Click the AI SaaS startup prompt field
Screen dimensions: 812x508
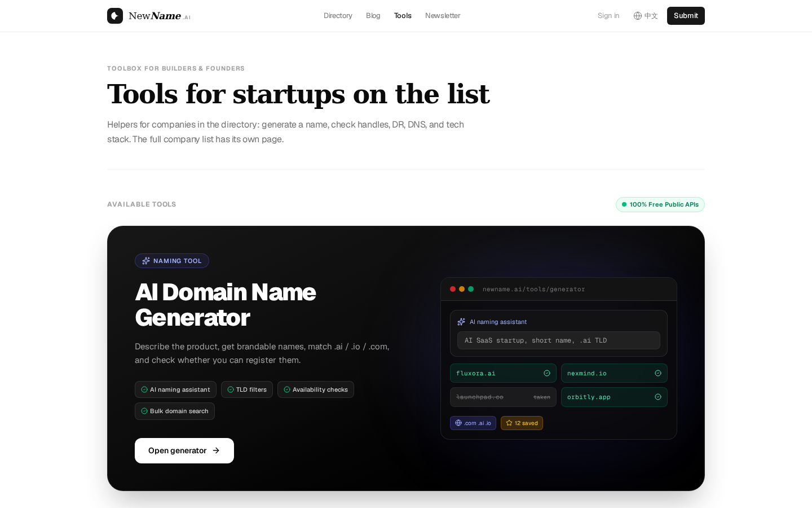(x=559, y=340)
